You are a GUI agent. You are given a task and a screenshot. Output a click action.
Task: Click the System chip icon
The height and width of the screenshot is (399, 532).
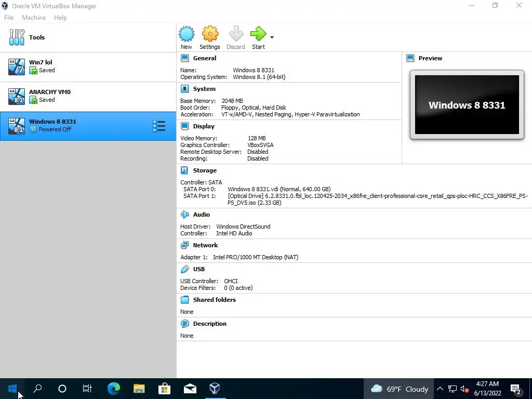click(184, 89)
